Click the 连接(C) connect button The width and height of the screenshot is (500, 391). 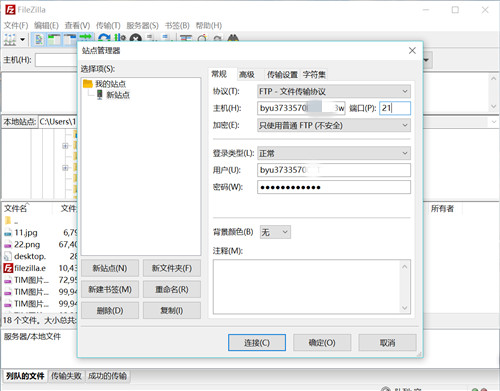pos(257,343)
